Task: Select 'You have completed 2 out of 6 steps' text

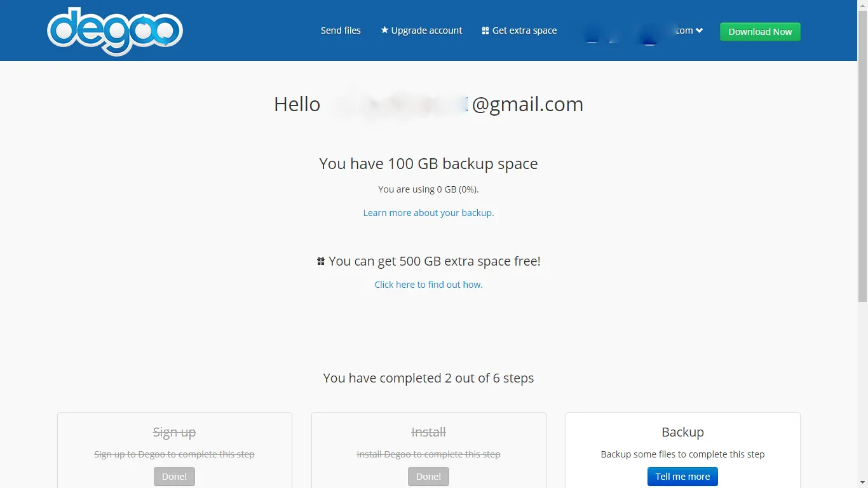Action: (x=428, y=378)
